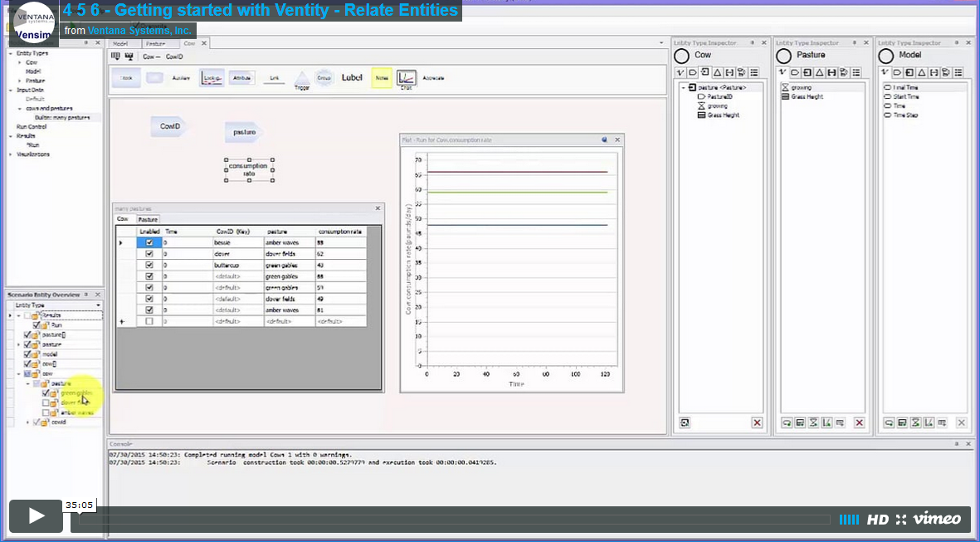
Task: Select the Chart tool
Action: pyautogui.click(x=407, y=80)
